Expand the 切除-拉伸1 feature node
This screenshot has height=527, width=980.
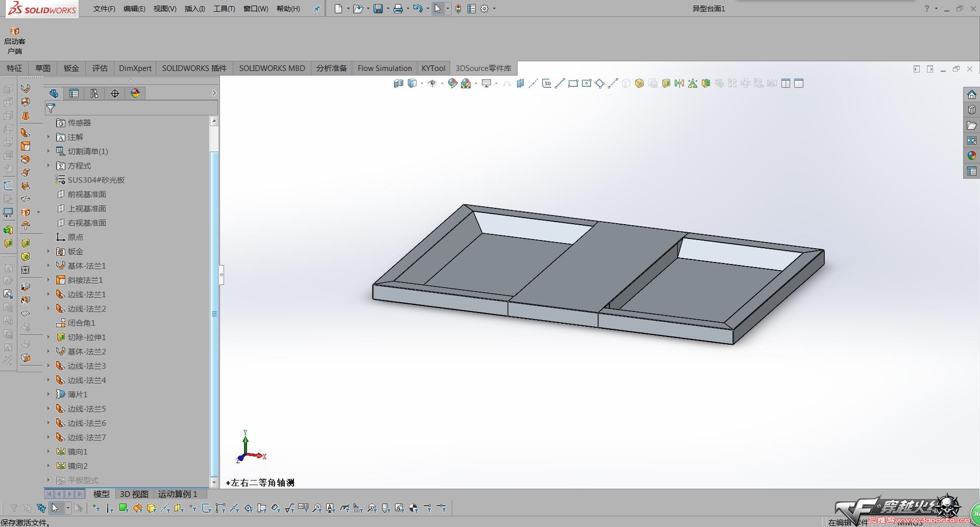coord(49,337)
